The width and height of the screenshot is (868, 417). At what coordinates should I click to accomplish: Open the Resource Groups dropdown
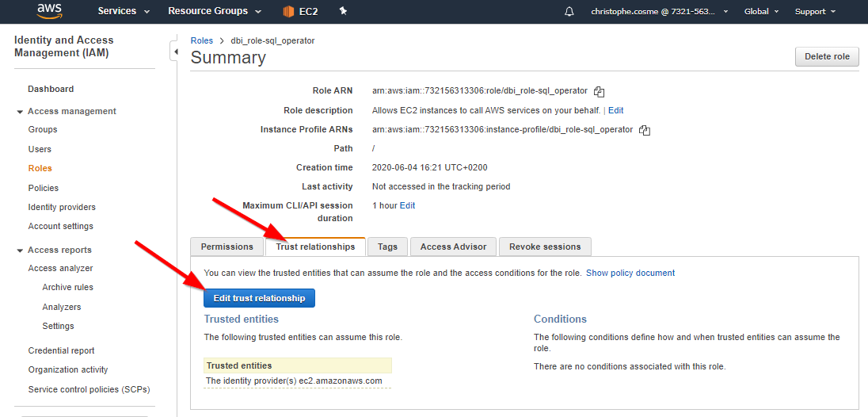[215, 11]
